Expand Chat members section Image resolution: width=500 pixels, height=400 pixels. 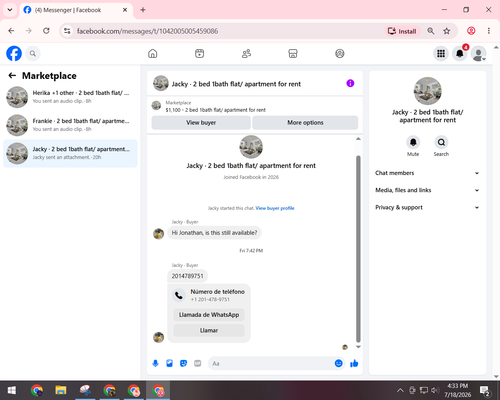(428, 173)
